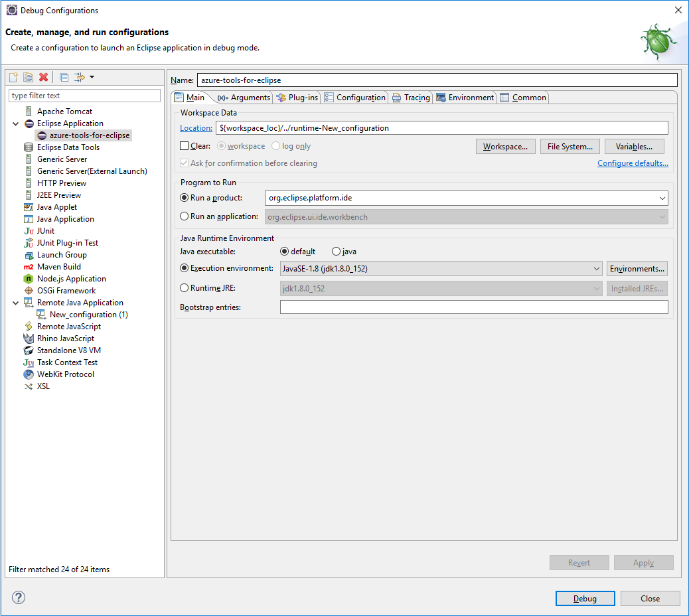Click the help question mark icon
The image size is (689, 616).
(19, 597)
